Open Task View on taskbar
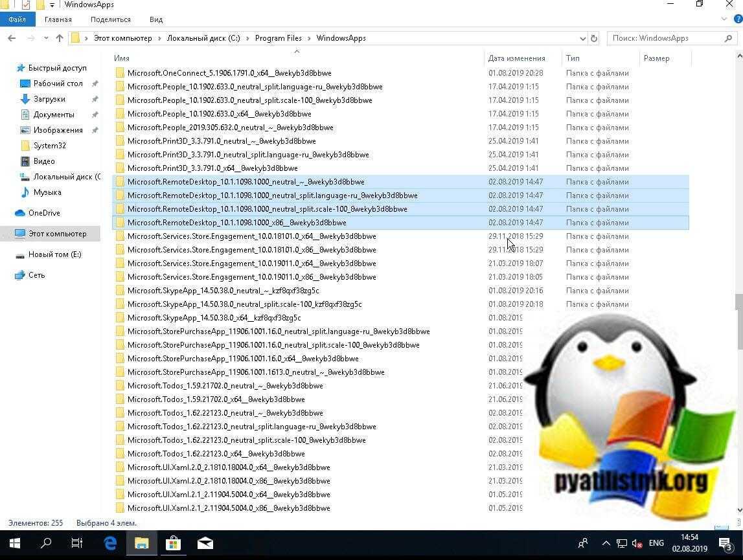Viewport: 743px width, 560px height. pos(76,543)
